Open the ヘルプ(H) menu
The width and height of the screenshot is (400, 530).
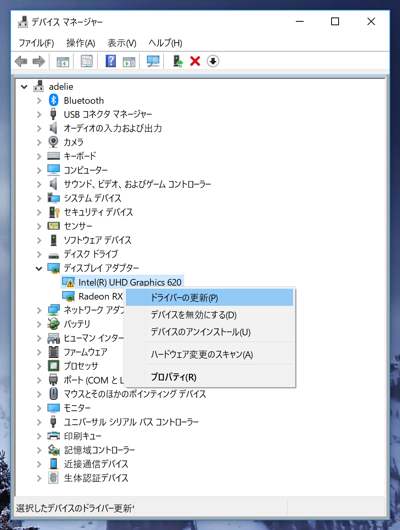coord(165,43)
